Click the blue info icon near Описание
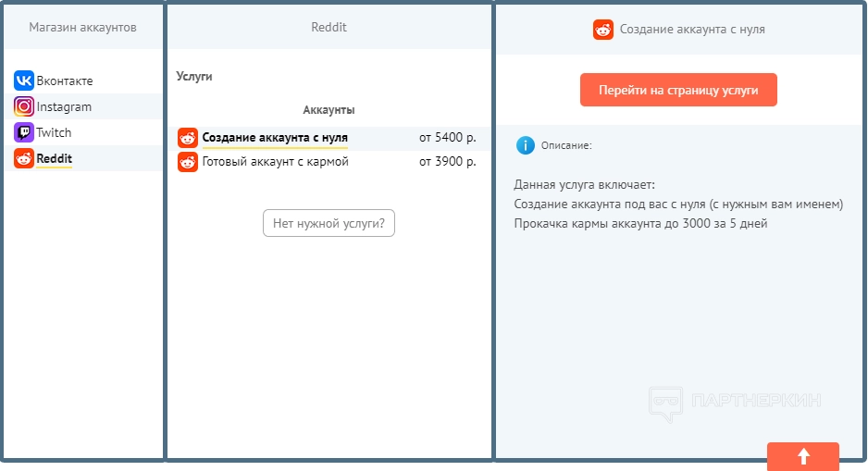This screenshot has height=471, width=868. tap(526, 145)
